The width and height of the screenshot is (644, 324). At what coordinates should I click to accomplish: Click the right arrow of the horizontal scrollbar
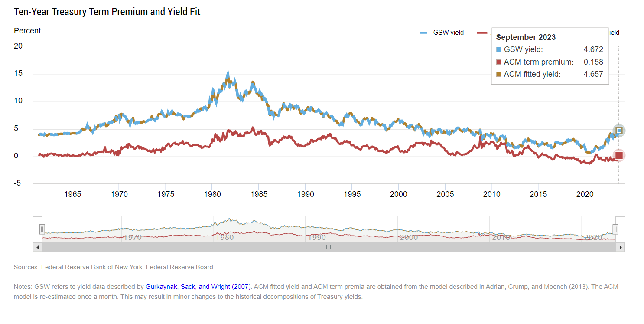[x=621, y=247]
